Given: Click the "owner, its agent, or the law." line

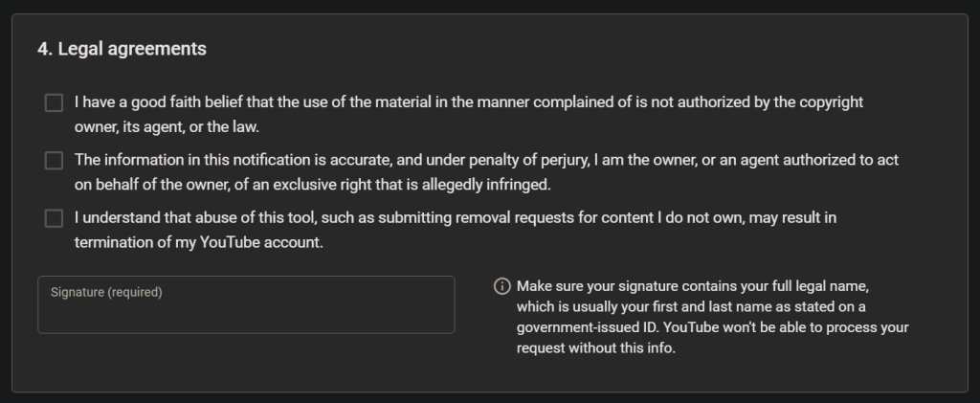Looking at the screenshot, I should tap(167, 126).
